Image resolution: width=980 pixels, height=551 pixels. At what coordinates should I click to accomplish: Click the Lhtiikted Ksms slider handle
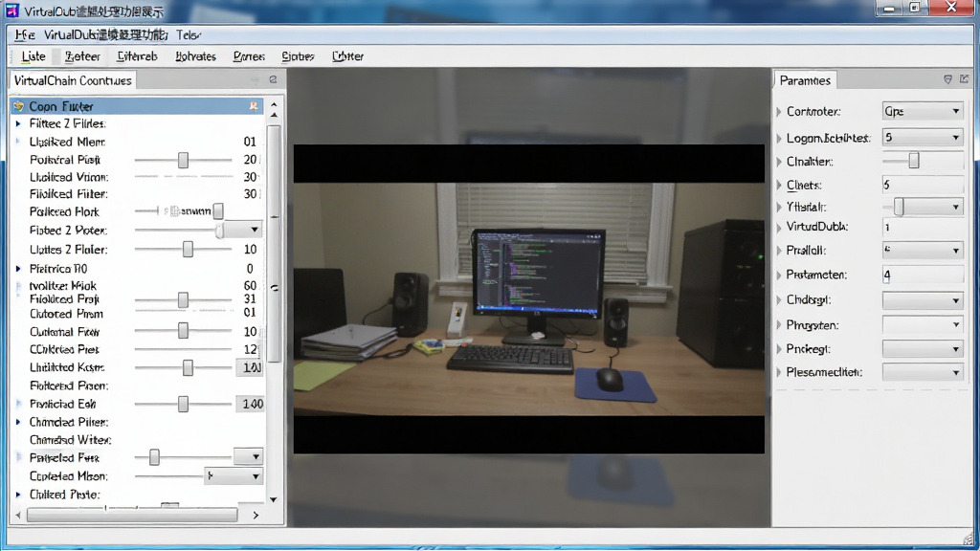188,367
